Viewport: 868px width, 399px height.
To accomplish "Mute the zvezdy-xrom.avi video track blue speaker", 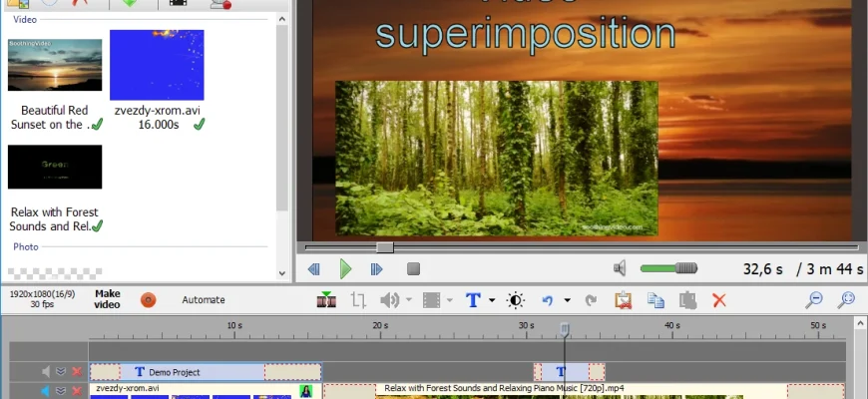I will point(46,391).
